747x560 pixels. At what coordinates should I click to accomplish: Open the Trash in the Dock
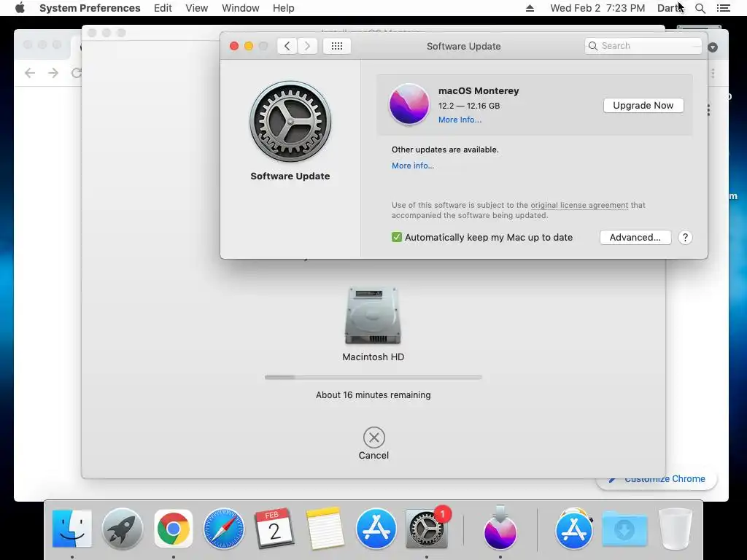tap(675, 529)
